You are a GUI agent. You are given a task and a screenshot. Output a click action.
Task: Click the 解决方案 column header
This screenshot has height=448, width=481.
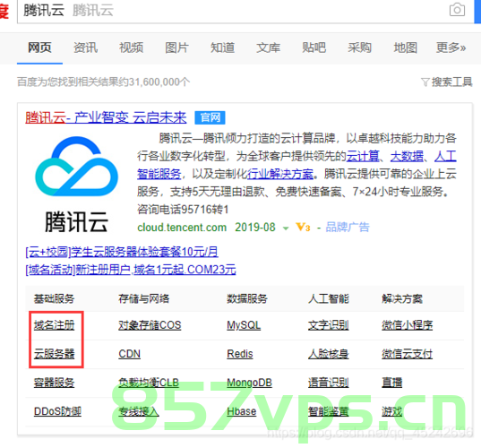click(x=402, y=298)
